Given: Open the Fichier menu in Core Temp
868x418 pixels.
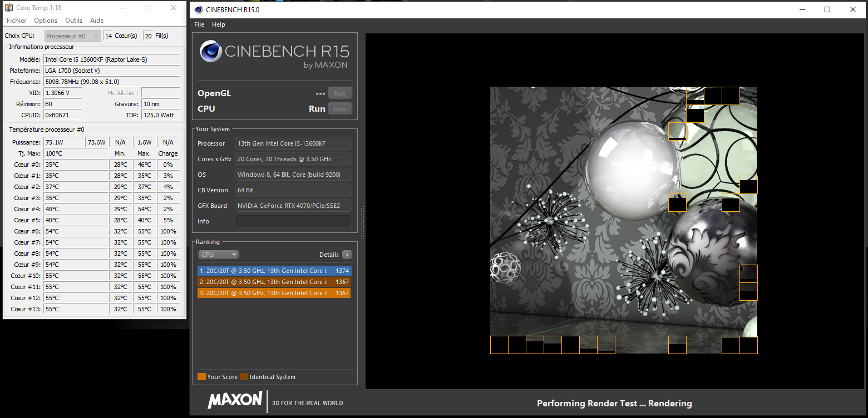Looking at the screenshot, I should point(16,21).
